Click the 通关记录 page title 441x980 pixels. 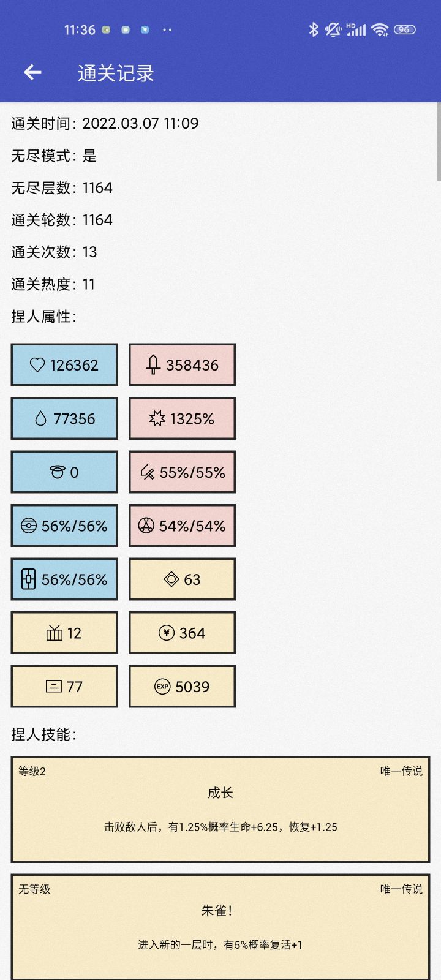pyautogui.click(x=116, y=73)
